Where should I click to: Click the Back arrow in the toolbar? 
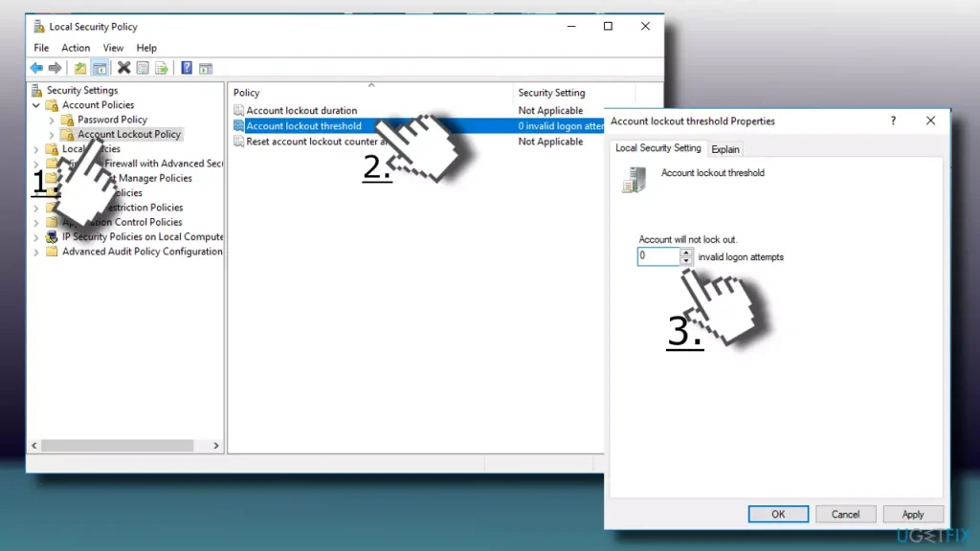coord(36,68)
